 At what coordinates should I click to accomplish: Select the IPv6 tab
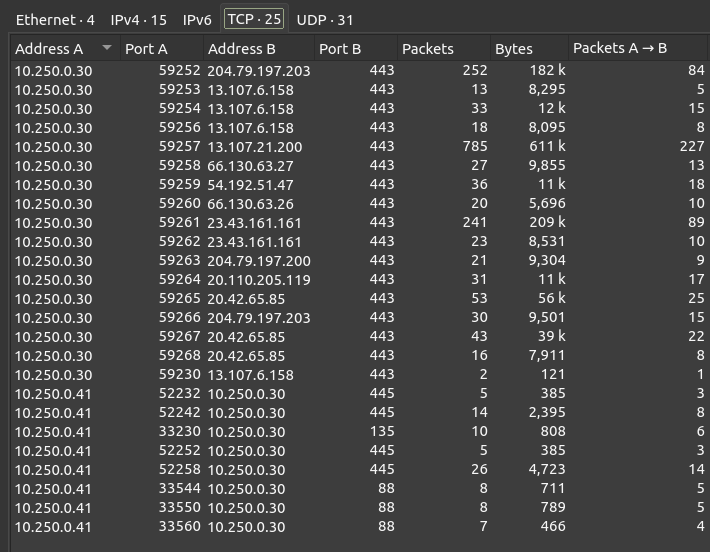197,19
